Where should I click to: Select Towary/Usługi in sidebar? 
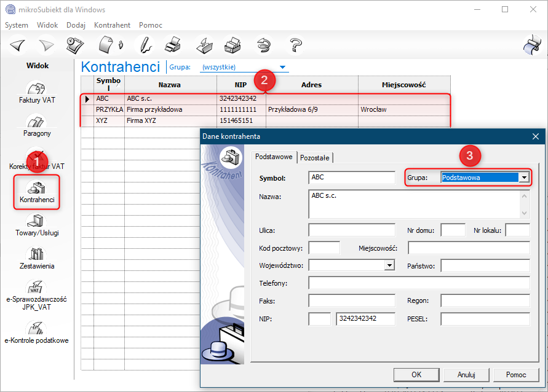pyautogui.click(x=37, y=225)
